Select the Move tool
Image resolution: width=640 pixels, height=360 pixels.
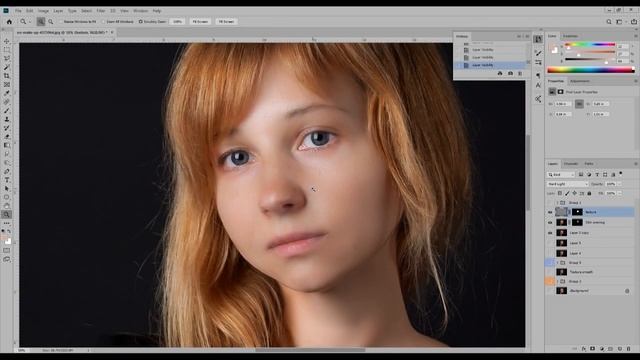coord(7,41)
